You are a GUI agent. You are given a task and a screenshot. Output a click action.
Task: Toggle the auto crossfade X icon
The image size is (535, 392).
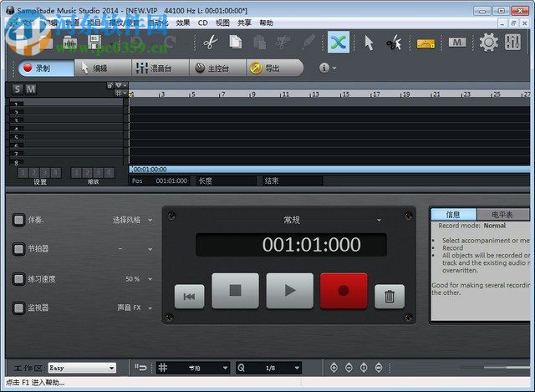(339, 43)
